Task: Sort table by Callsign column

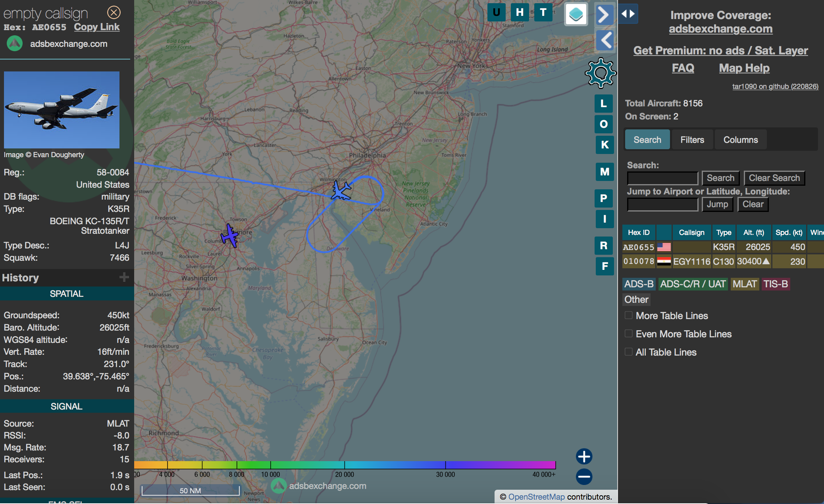Action: (691, 233)
